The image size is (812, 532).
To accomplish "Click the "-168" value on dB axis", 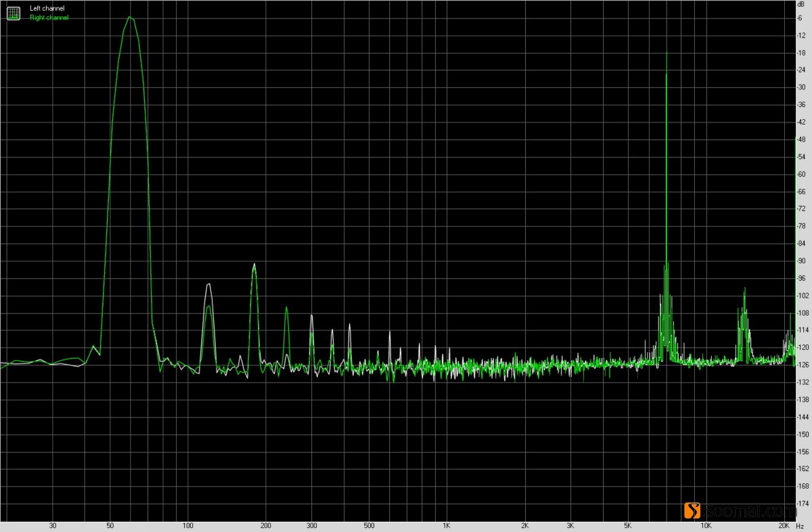I will click(x=803, y=486).
